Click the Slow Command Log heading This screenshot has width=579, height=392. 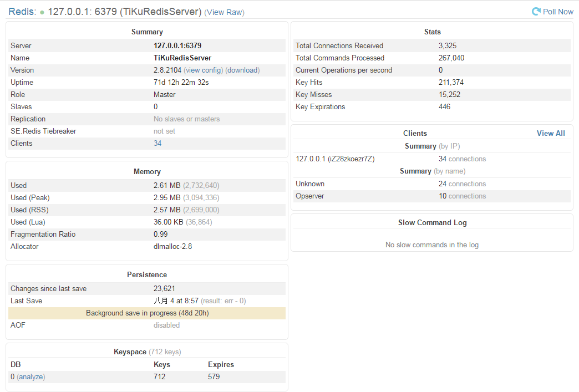pyautogui.click(x=432, y=223)
